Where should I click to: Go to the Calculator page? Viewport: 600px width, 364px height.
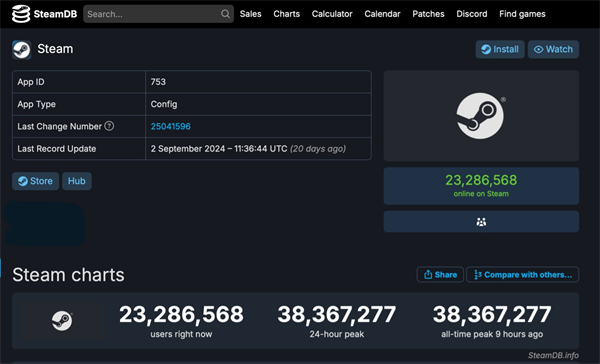point(332,14)
